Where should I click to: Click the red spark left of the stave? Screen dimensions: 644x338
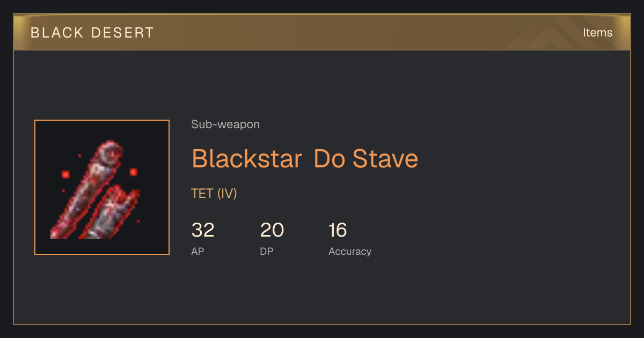click(65, 174)
